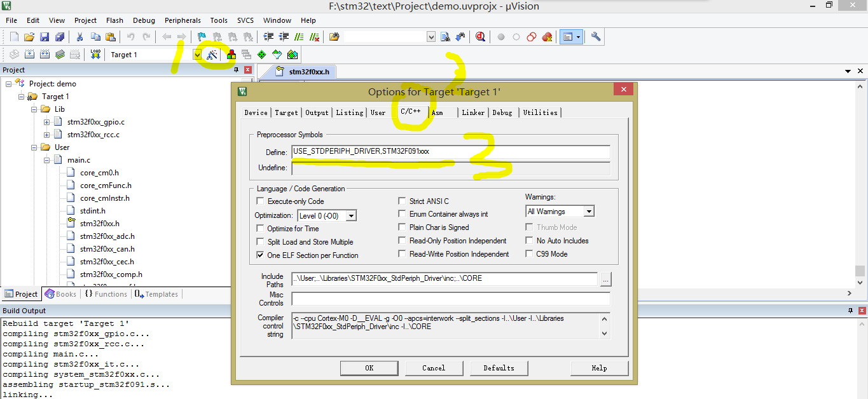Screen dimensions: 868x399
Task: Open the Peripherals menu
Action: 183,20
